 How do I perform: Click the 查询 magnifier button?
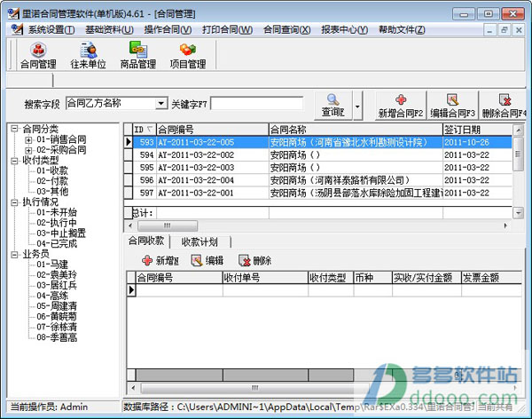click(332, 106)
